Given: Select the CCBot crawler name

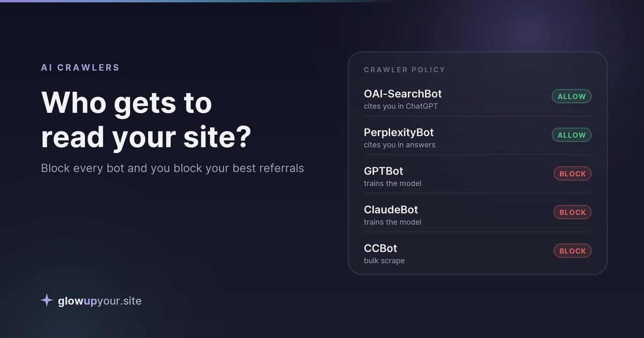Looking at the screenshot, I should click(x=380, y=248).
